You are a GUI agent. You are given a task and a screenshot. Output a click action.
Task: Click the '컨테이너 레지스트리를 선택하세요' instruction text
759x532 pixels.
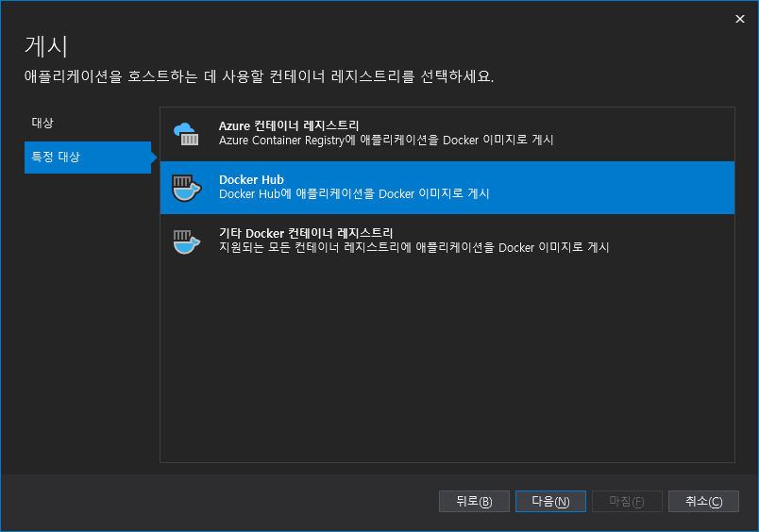pyautogui.click(x=259, y=76)
